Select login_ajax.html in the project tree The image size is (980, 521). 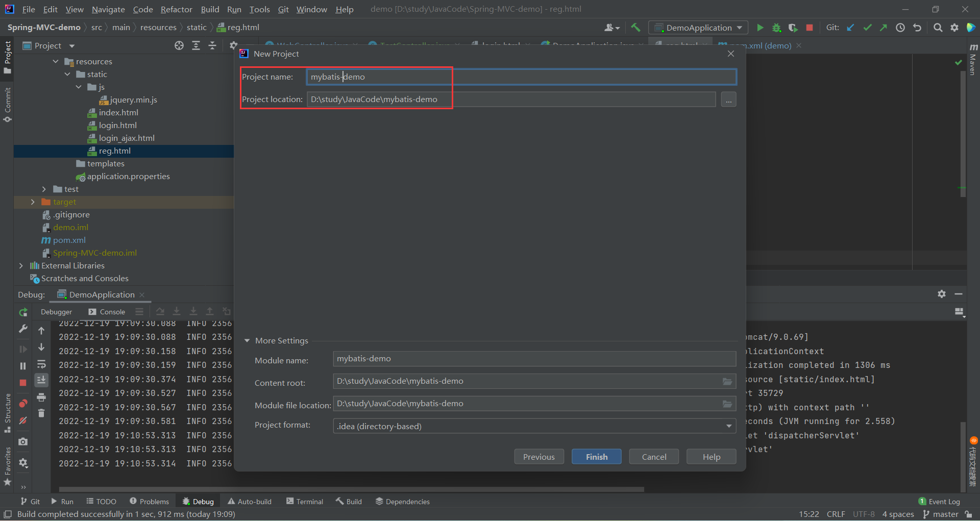pos(126,138)
